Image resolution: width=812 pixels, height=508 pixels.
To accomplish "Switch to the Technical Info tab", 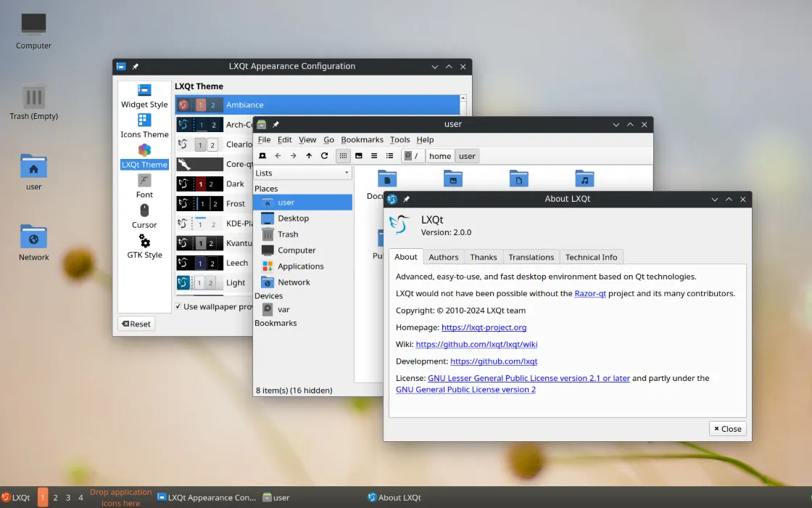I will [x=591, y=257].
